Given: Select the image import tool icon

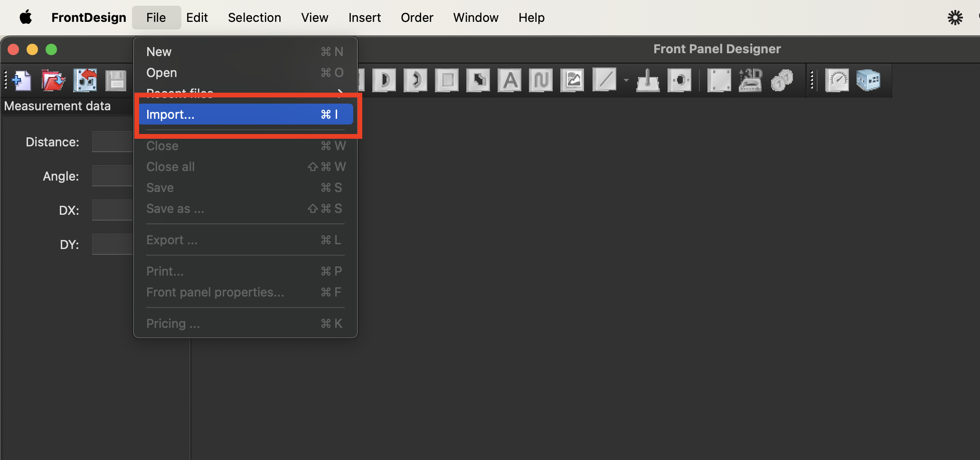Looking at the screenshot, I should click(x=573, y=80).
